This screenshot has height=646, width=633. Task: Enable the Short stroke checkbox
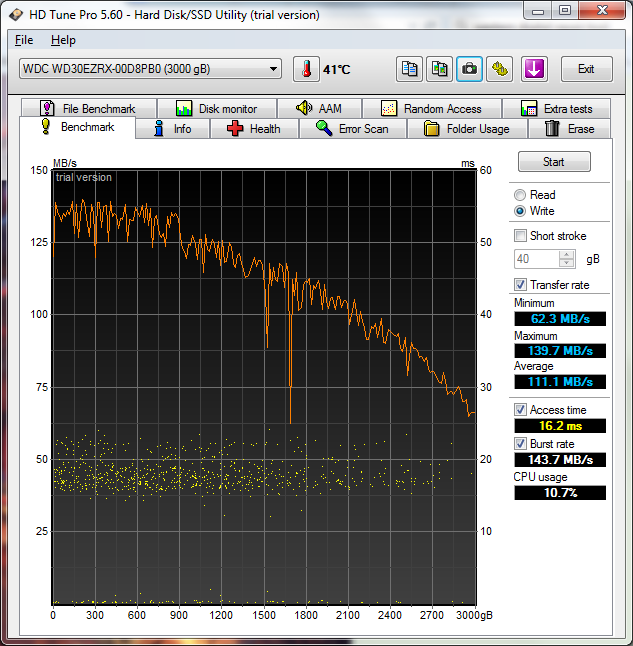[x=520, y=236]
